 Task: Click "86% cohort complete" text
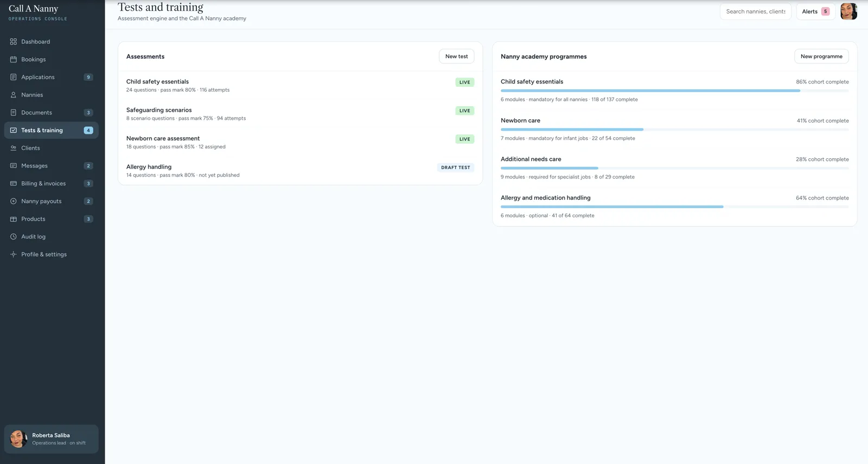[822, 82]
